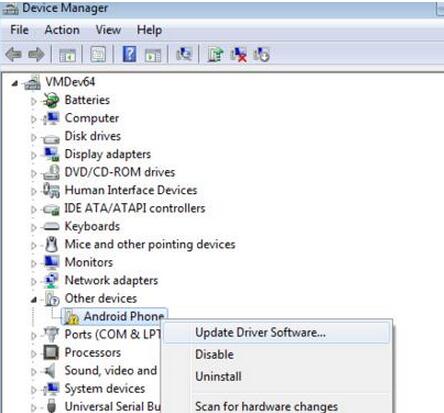
Task: Collapse the VMDev64 root node
Action: point(14,83)
